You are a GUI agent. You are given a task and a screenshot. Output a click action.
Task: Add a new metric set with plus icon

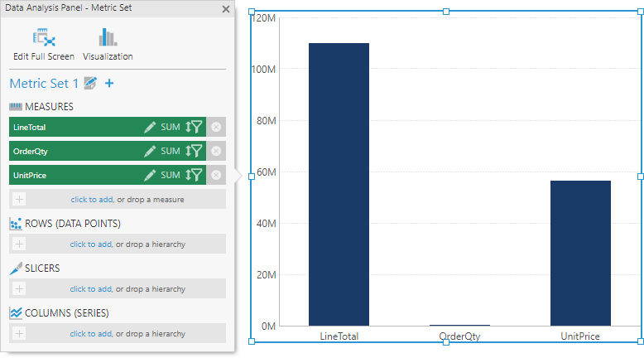point(109,84)
